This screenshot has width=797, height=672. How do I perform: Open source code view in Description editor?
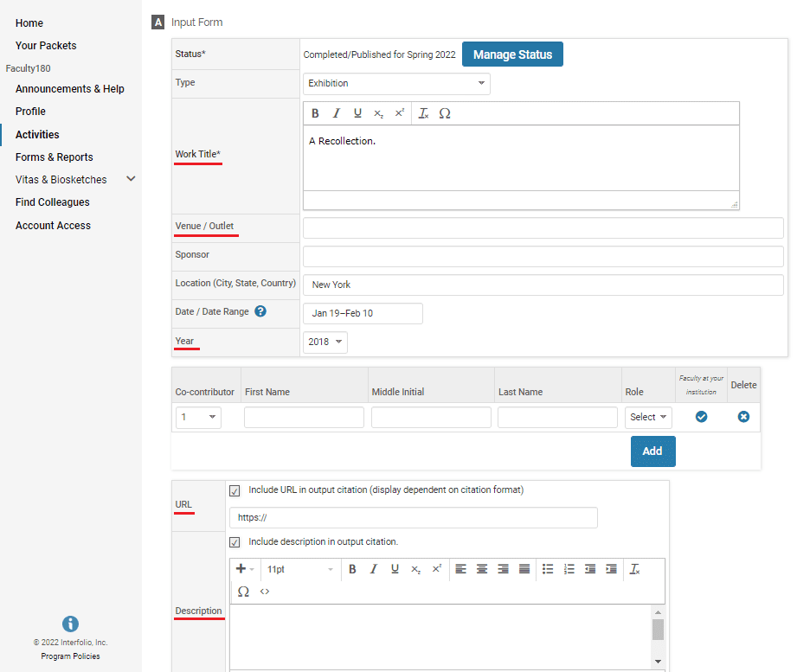tap(265, 592)
